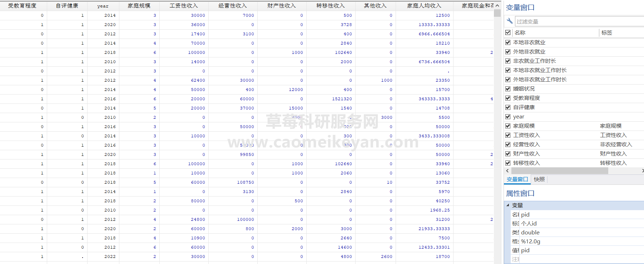Toggle the 本地非农就业工作时长 checkbox

point(508,70)
